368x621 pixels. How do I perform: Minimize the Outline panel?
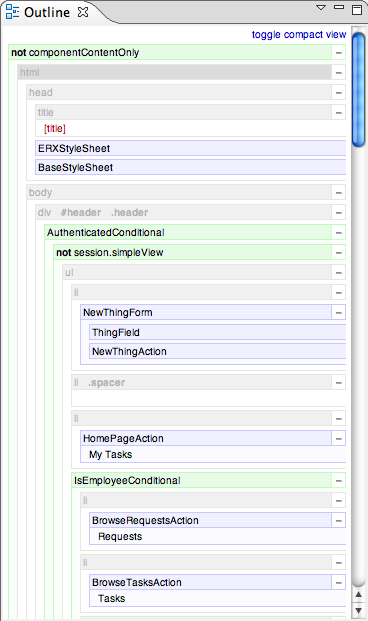pyautogui.click(x=339, y=7)
